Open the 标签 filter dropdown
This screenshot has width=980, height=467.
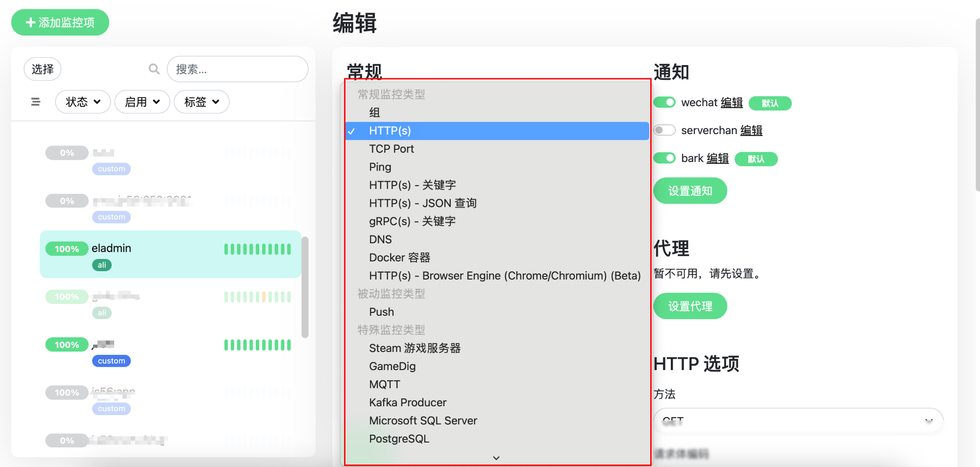click(201, 102)
